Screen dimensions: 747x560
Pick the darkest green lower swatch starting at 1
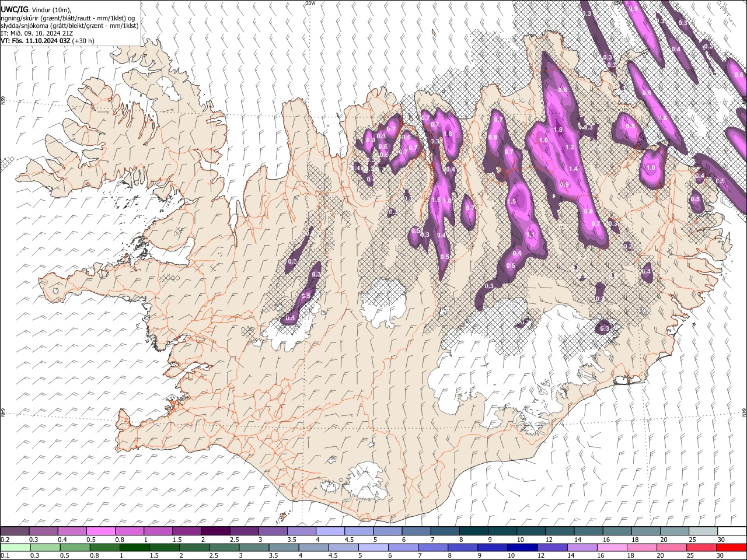(135, 547)
